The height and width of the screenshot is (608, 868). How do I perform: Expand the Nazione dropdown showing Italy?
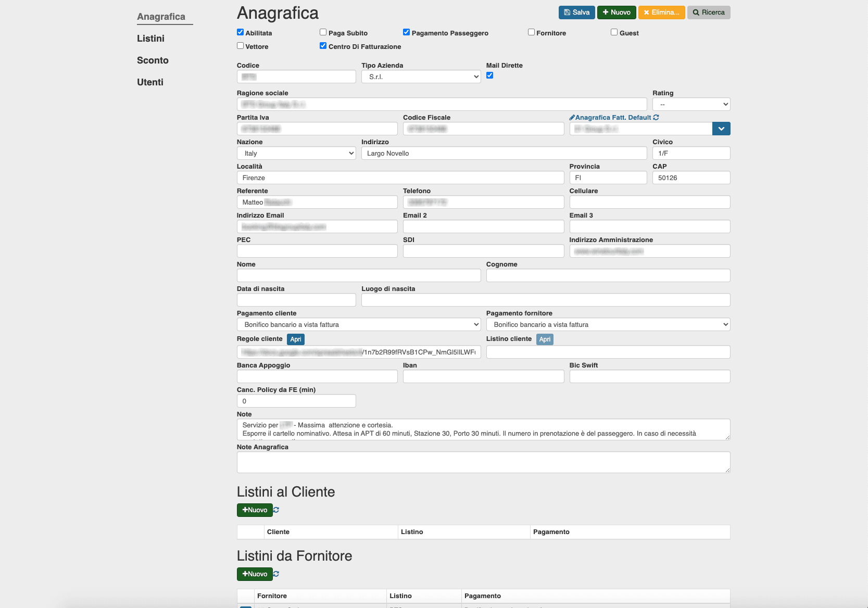[296, 154]
